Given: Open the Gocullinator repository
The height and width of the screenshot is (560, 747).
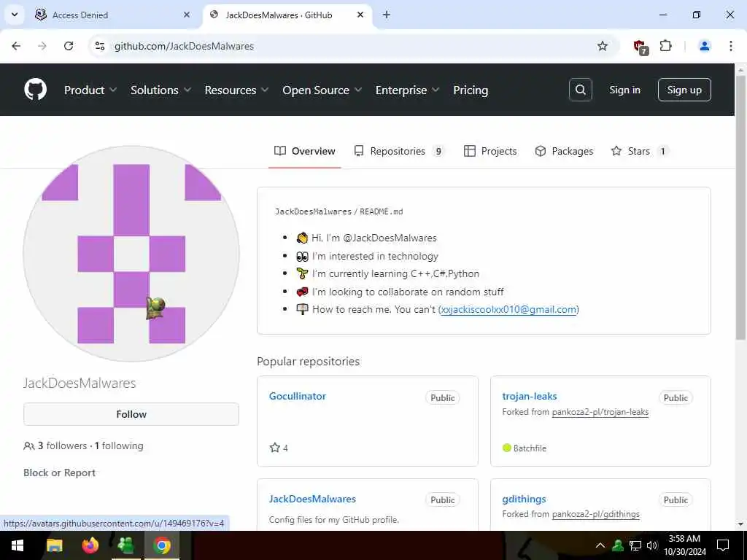Looking at the screenshot, I should (298, 396).
